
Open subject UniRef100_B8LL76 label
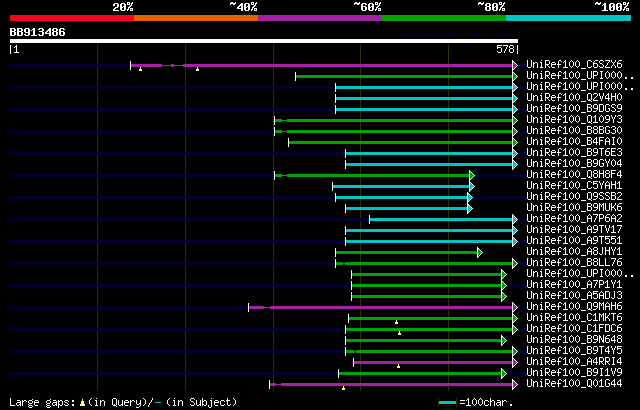tap(574, 263)
